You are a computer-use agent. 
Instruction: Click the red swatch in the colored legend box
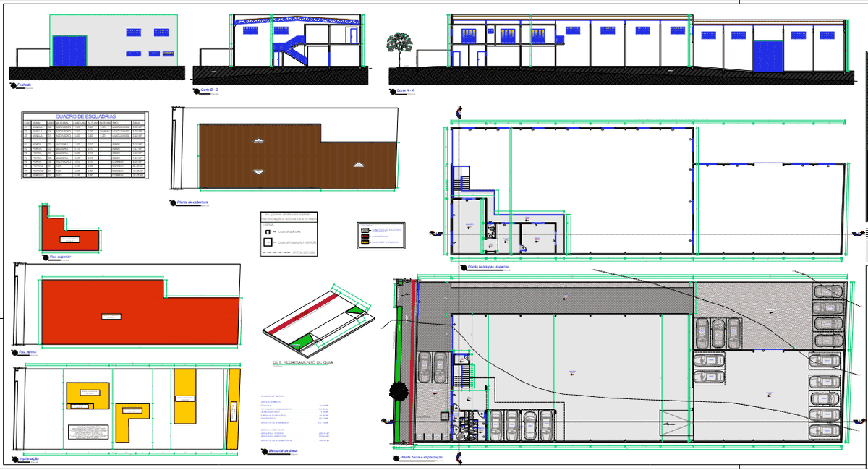tap(364, 236)
